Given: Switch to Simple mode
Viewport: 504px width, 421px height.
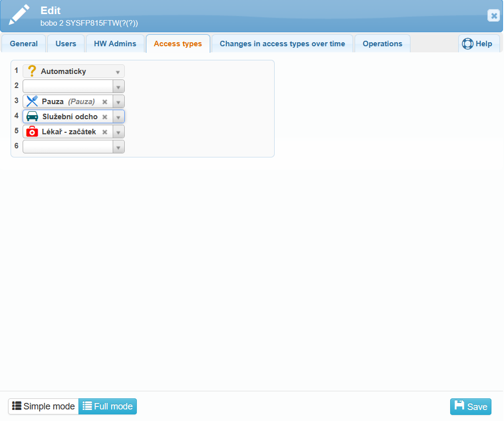Looking at the screenshot, I should click(x=44, y=406).
